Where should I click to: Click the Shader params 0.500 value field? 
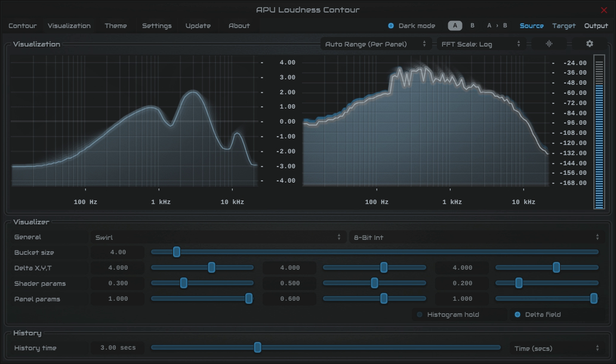(290, 283)
